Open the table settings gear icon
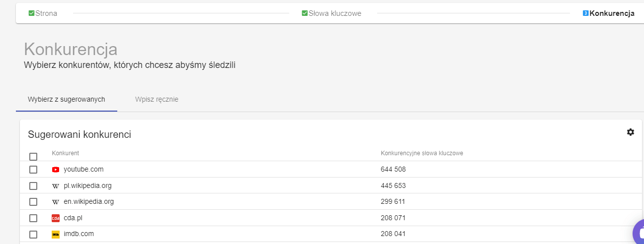This screenshot has height=244, width=644. tap(631, 132)
